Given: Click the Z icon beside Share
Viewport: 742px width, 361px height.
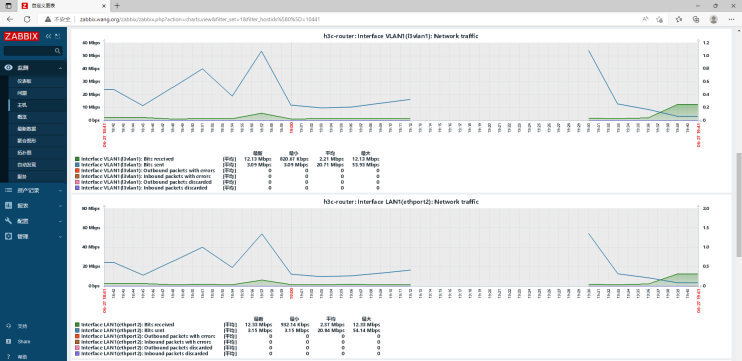Looking at the screenshot, I should [8, 341].
